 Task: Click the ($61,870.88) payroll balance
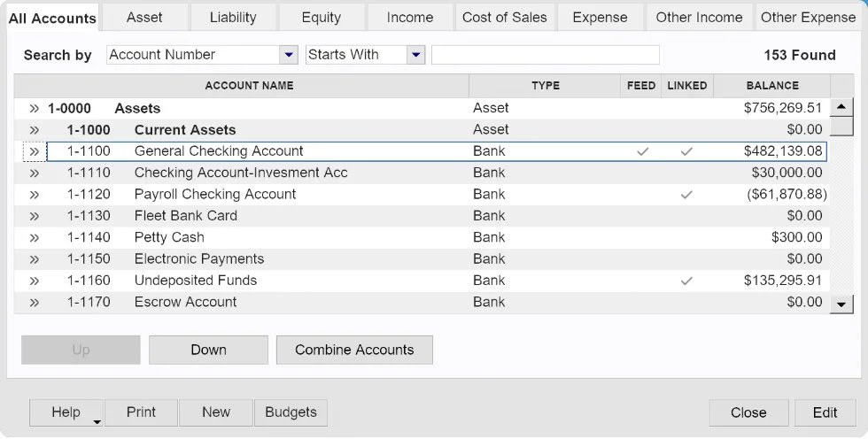coord(787,195)
